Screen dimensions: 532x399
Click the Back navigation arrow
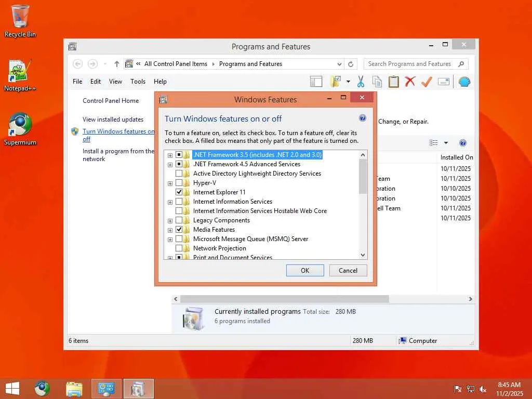[x=77, y=64]
